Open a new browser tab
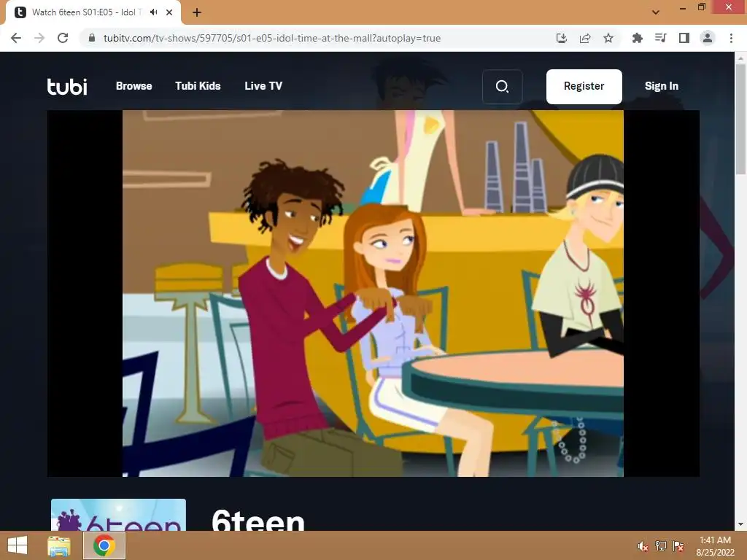Screen dimensions: 747x560 click(x=197, y=12)
